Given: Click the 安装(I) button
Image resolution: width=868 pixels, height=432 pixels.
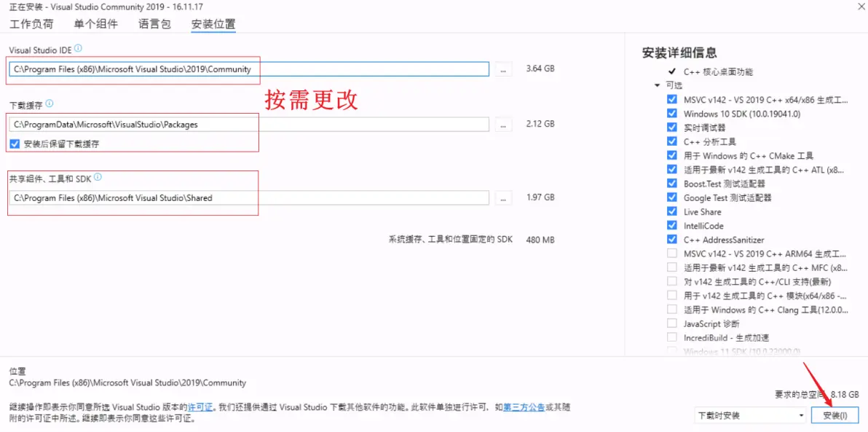Looking at the screenshot, I should [x=835, y=415].
